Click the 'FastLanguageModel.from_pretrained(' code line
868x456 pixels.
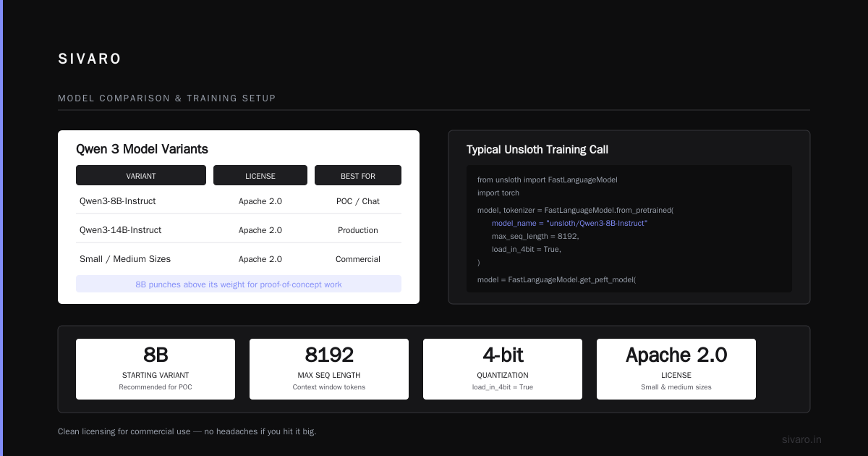[576, 210]
